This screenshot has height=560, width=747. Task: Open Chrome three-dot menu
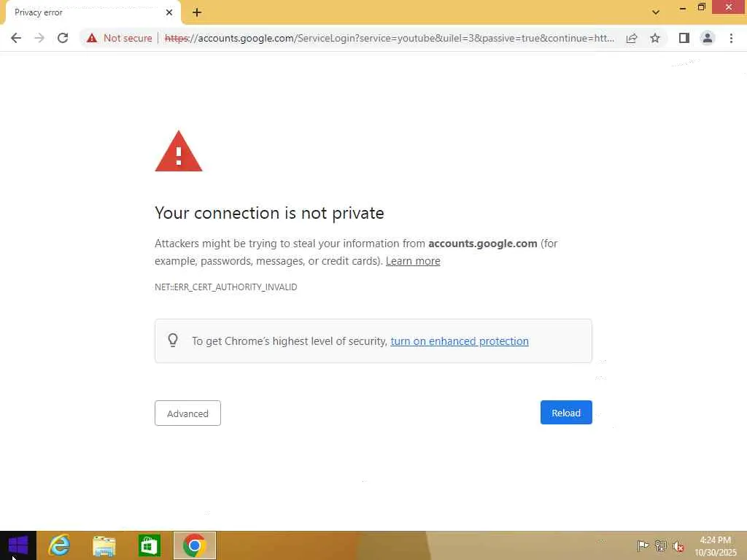coord(731,38)
